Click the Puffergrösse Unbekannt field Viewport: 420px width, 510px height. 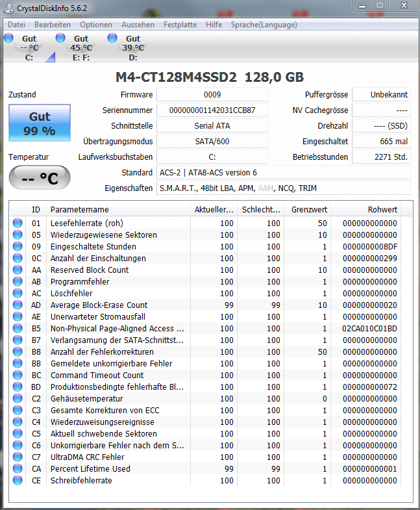381,95
